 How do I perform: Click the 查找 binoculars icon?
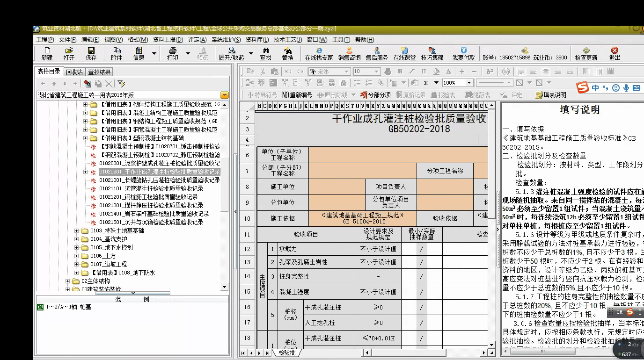265,53
